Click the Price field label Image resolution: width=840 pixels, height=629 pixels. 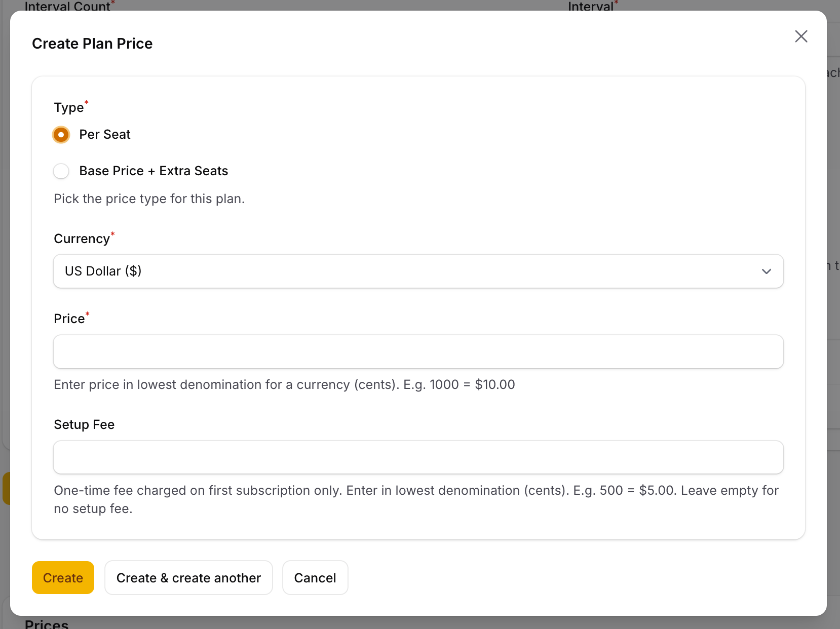[69, 319]
